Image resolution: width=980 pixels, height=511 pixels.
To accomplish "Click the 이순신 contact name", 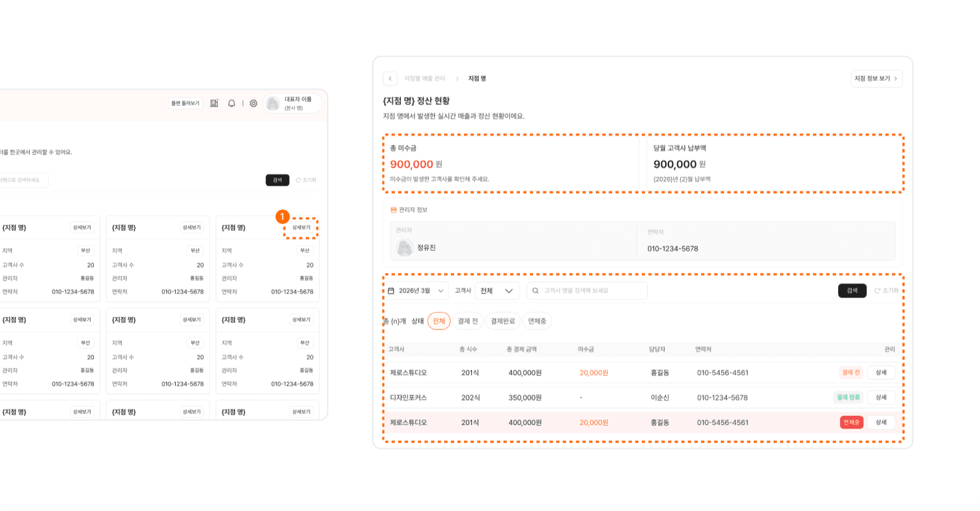I will (660, 398).
